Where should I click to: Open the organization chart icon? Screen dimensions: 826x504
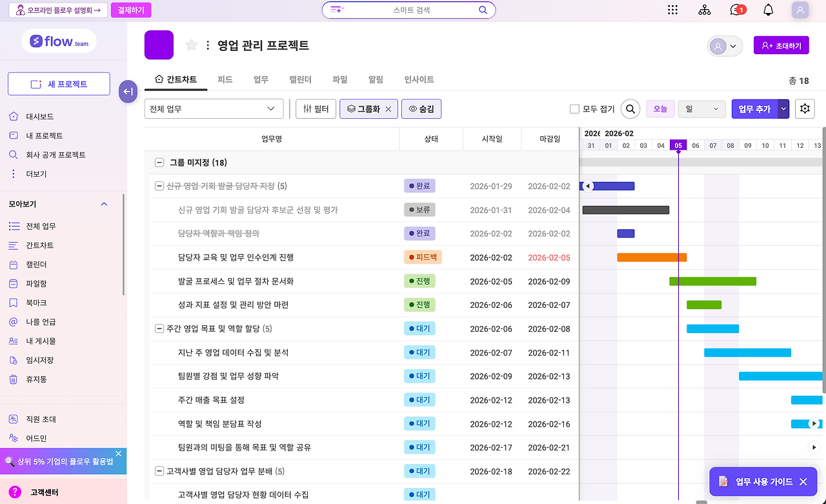(704, 10)
